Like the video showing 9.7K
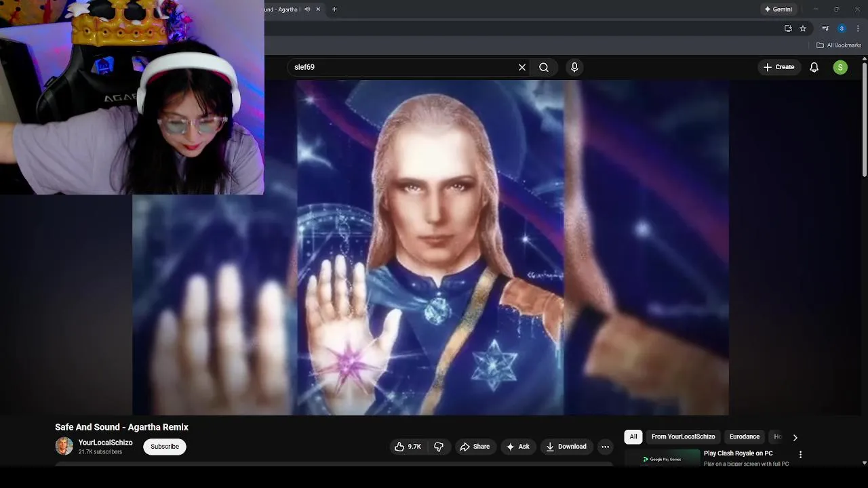Screen dimensions: 868x488 tap(408, 447)
